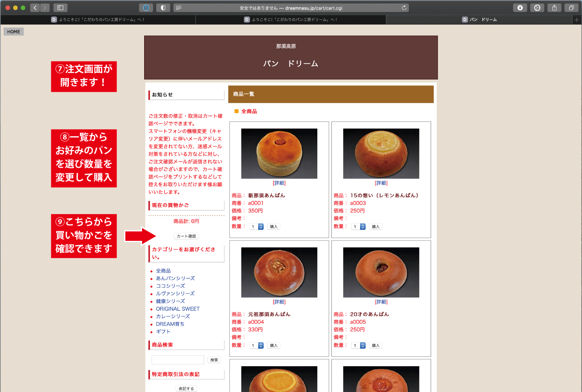The image size is (582, 392).
Task: Open the gear extension icon in toolbar
Action: [537, 8]
